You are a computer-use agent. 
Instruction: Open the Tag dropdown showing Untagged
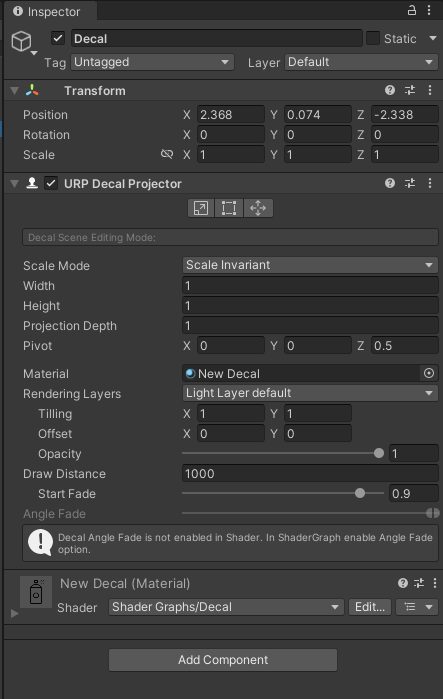click(152, 62)
